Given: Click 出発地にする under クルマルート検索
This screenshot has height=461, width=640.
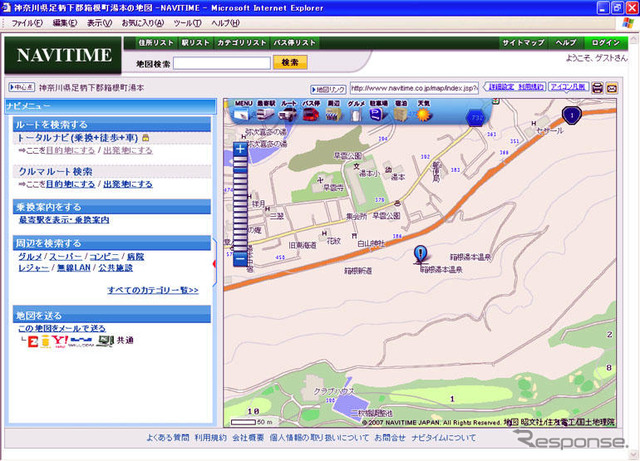Looking at the screenshot, I should pyautogui.click(x=128, y=185).
